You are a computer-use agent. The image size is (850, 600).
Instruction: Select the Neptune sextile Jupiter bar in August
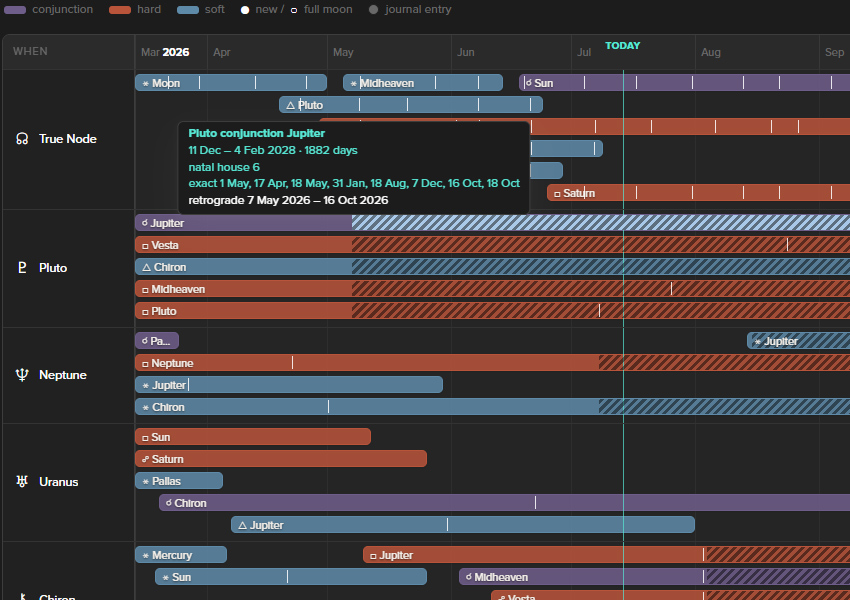(799, 341)
